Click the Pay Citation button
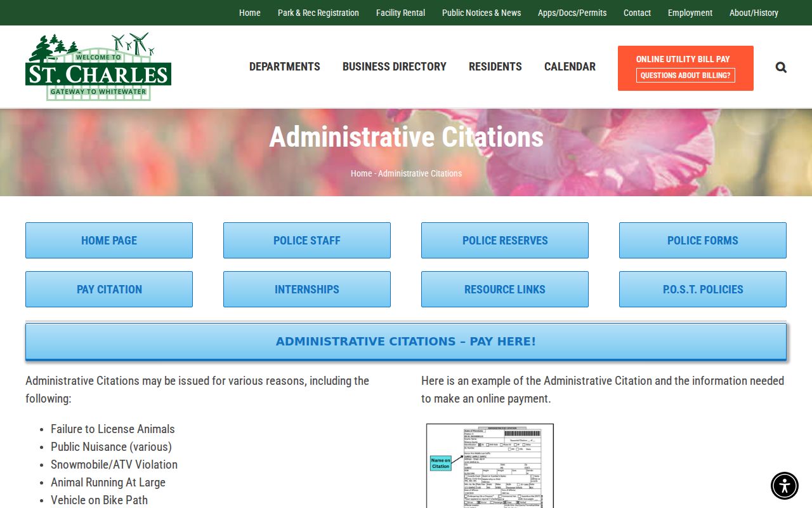This screenshot has height=508, width=812. [109, 290]
